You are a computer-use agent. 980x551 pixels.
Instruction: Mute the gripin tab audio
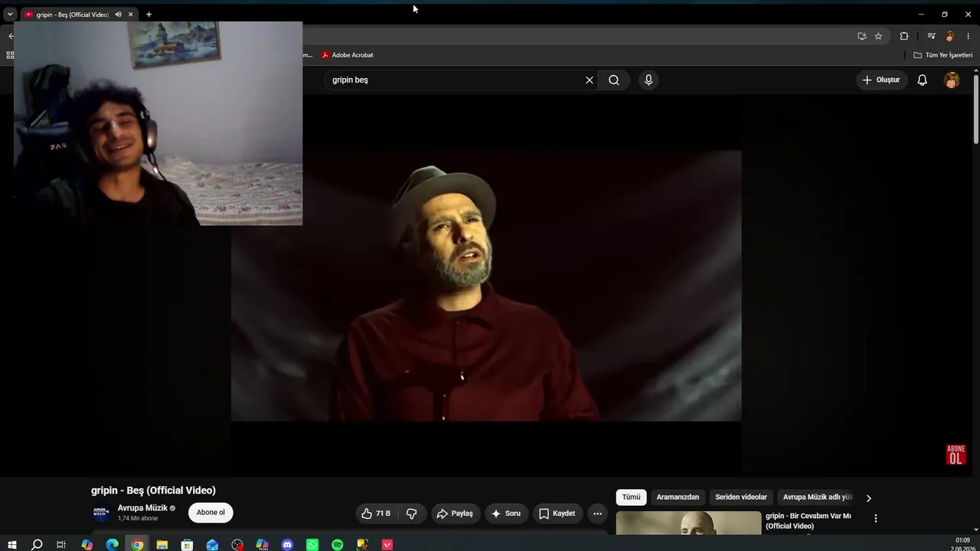(118, 15)
